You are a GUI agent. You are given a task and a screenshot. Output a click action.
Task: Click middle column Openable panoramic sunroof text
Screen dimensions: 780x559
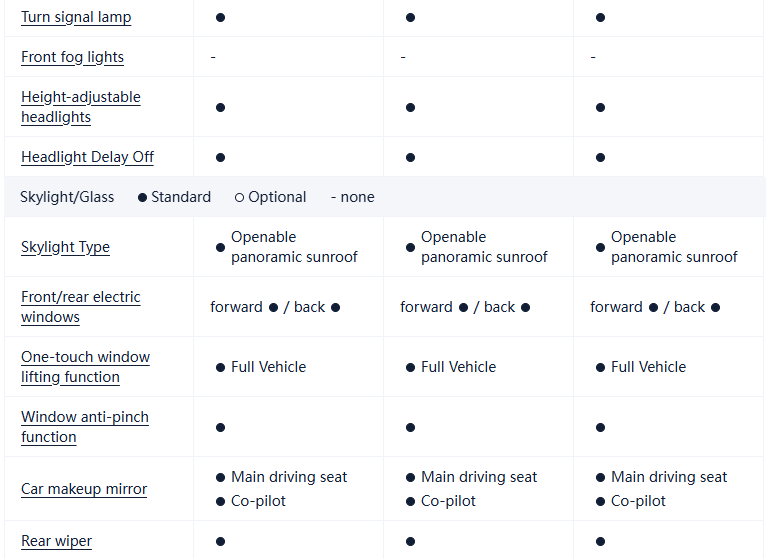pos(484,247)
